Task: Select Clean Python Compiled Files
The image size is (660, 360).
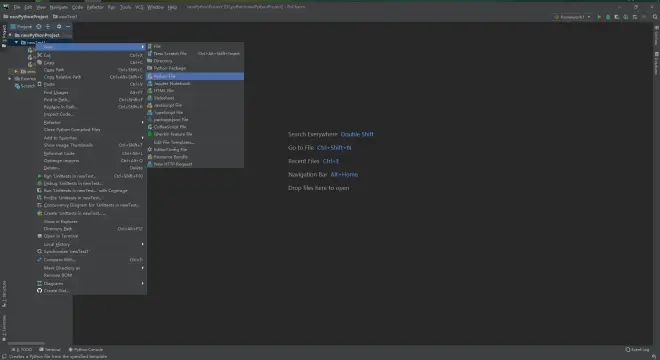Action: coord(91,130)
